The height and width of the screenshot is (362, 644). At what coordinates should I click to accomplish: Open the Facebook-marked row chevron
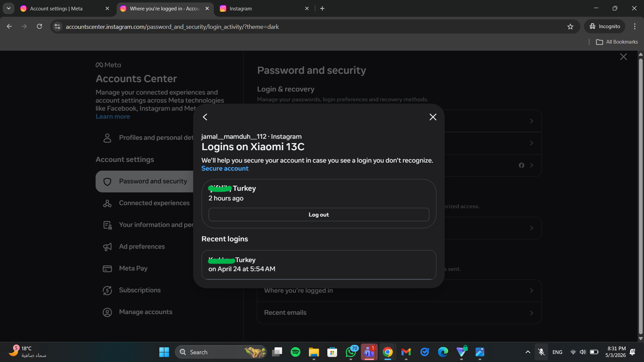point(531,165)
